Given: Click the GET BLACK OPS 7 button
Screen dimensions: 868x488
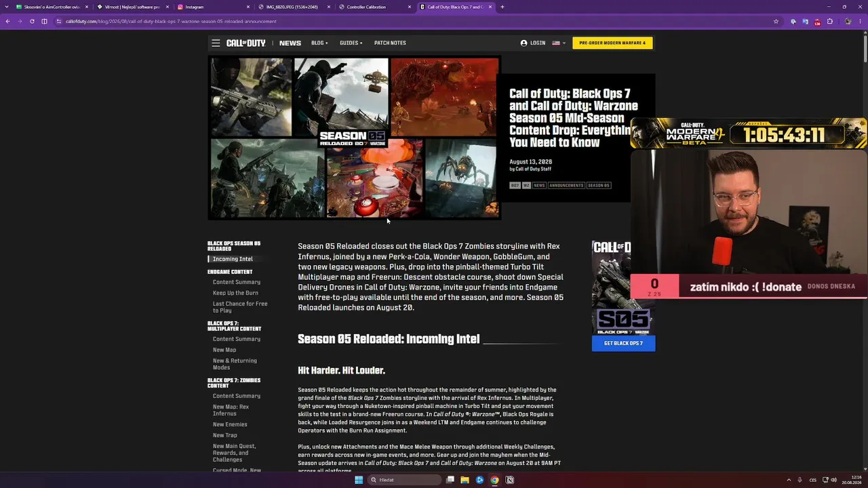Looking at the screenshot, I should (x=623, y=343).
